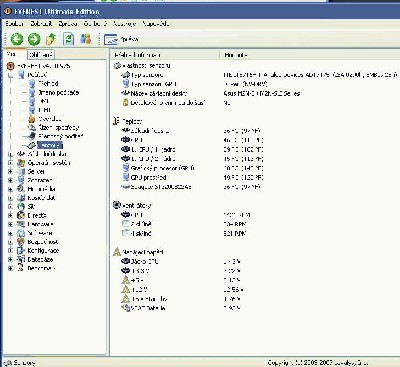
Task: Click the Zpráva report toolbar button
Action: (121, 39)
